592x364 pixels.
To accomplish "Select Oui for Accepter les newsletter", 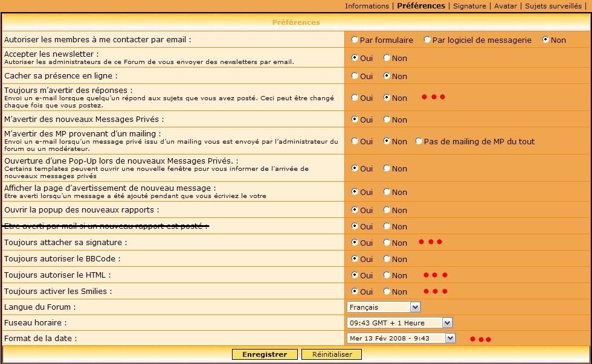I will point(355,58).
